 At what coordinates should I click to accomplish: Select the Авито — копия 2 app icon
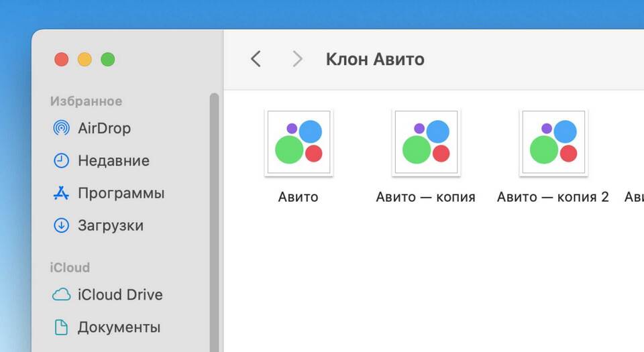(x=553, y=143)
